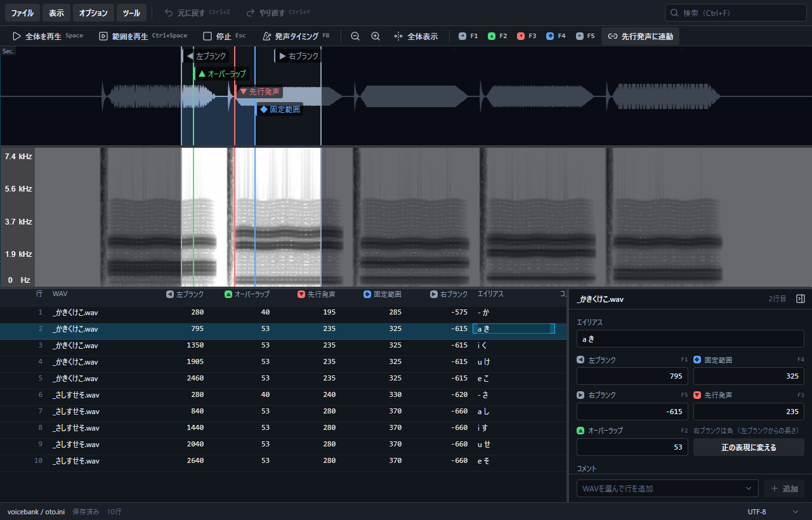The height and width of the screenshot is (520, 812).
Task: Click 元に戻す undo button
Action: tap(197, 13)
